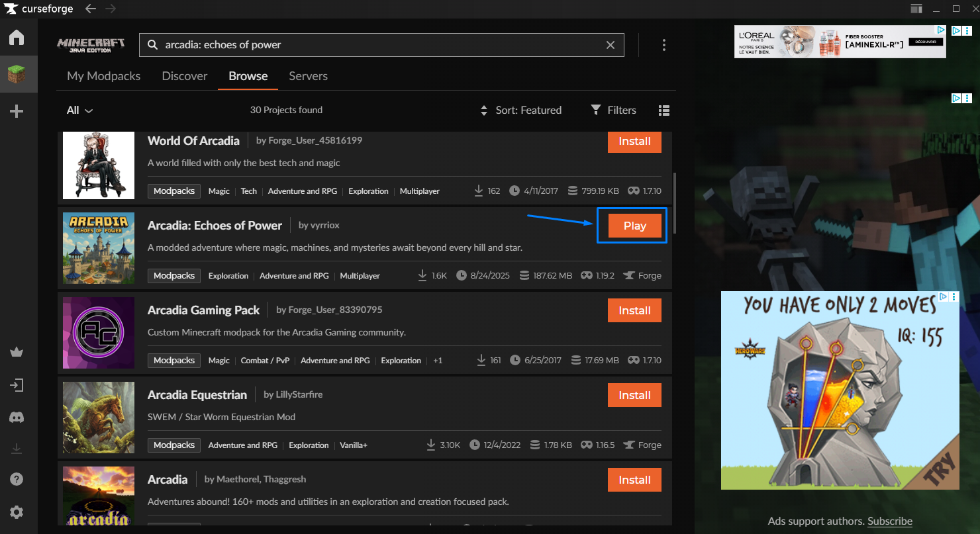Select the Minecraft game icon in sidebar
Screen dimensions: 980x534
[17, 74]
